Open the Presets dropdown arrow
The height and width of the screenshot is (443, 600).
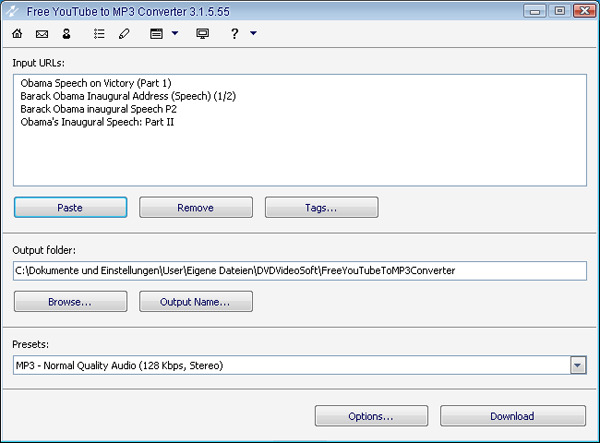(x=578, y=366)
